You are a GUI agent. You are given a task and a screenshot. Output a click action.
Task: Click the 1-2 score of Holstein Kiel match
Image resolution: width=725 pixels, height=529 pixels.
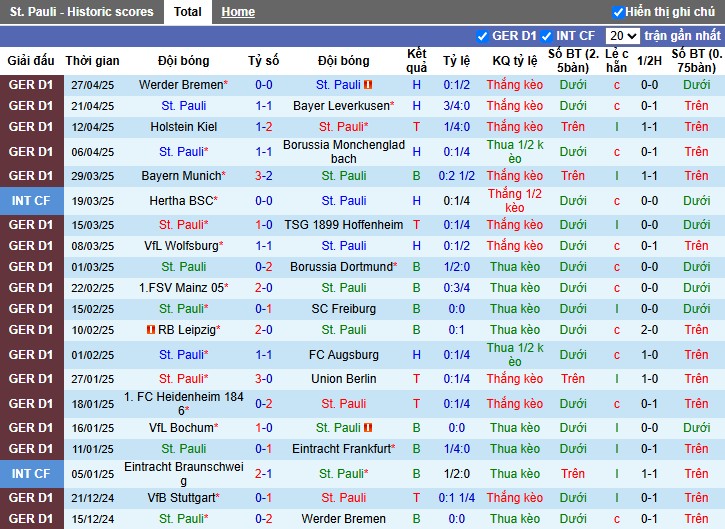(264, 127)
